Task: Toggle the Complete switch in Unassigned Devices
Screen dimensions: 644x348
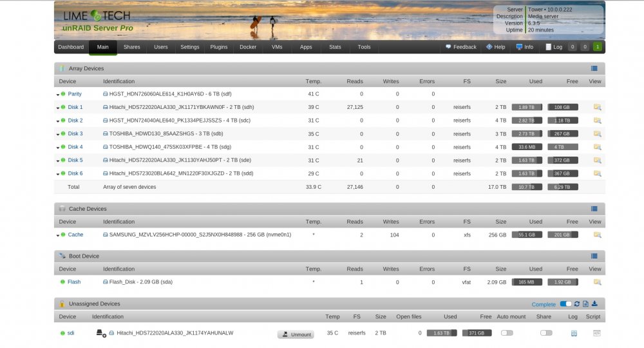Action: [x=565, y=304]
